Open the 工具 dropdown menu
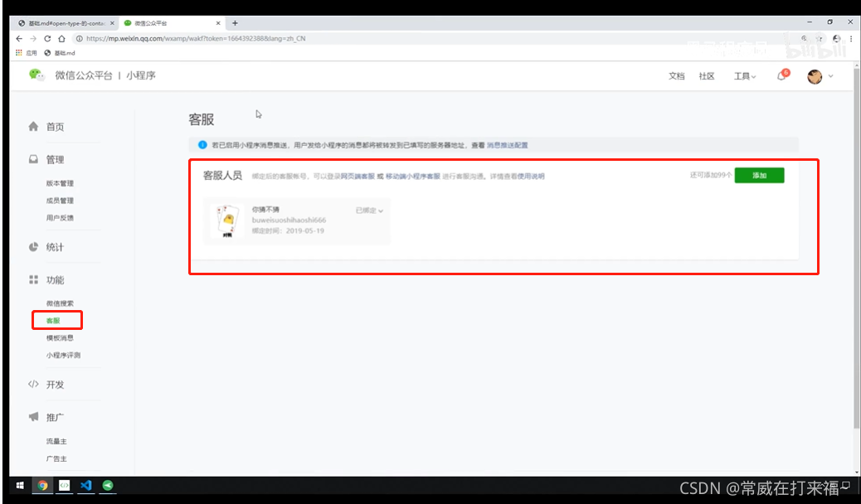The height and width of the screenshot is (504, 861). (745, 76)
